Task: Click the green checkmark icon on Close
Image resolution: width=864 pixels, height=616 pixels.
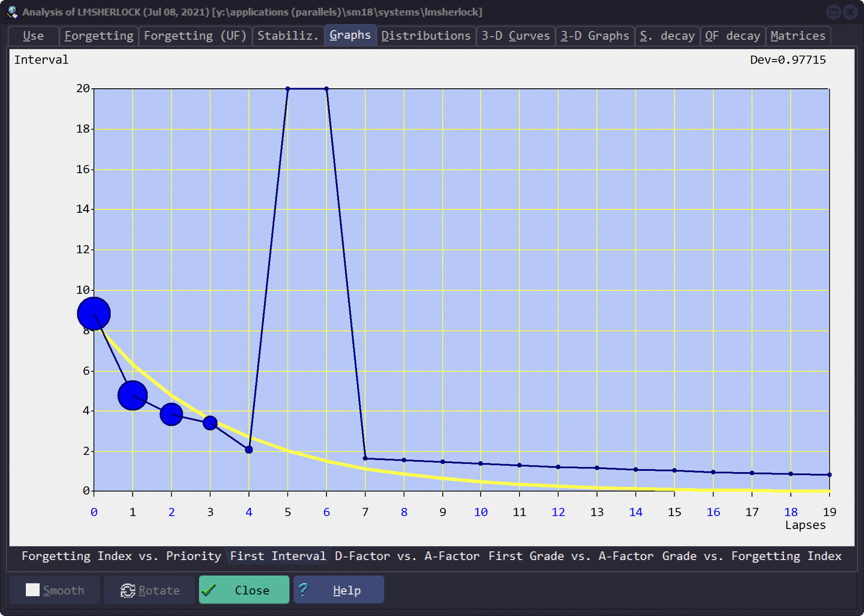Action: pos(209,590)
